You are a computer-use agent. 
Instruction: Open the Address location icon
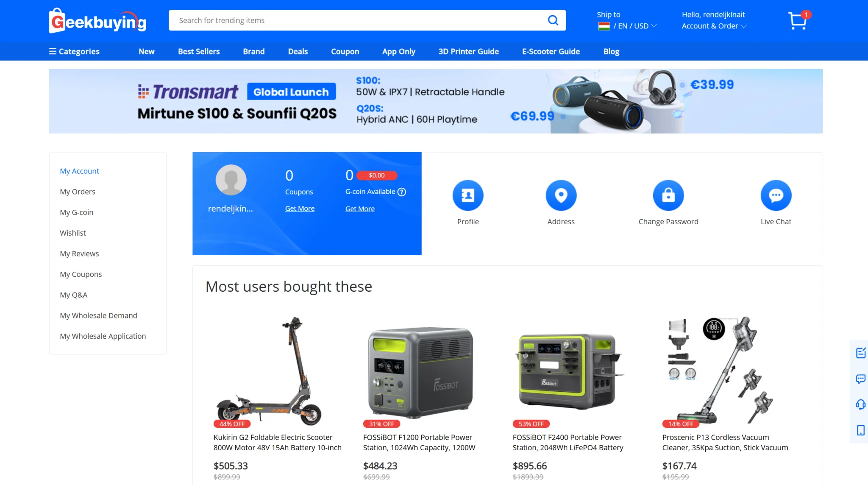click(561, 195)
